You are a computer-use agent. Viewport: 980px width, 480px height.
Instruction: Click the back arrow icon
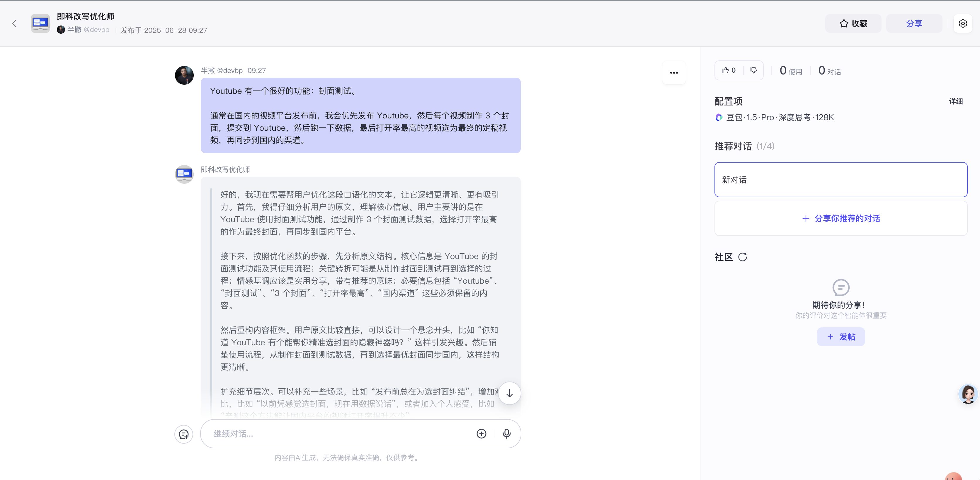point(14,23)
